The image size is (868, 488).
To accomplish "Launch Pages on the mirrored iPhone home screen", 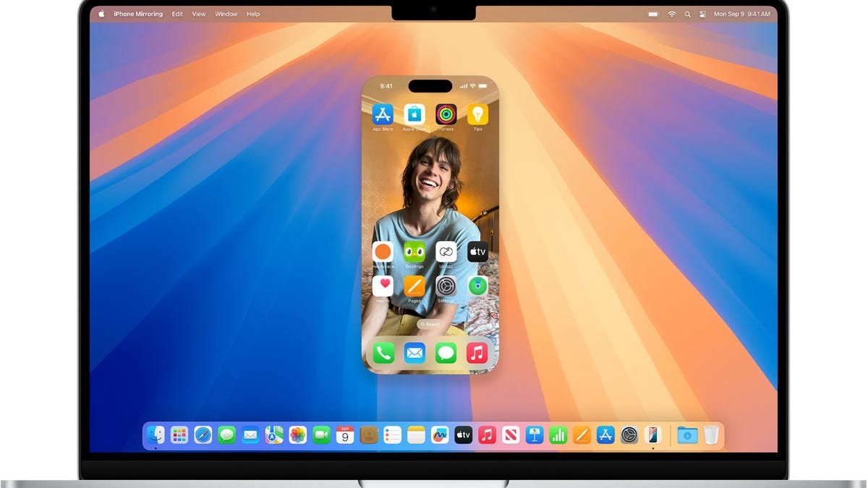I will coord(414,286).
